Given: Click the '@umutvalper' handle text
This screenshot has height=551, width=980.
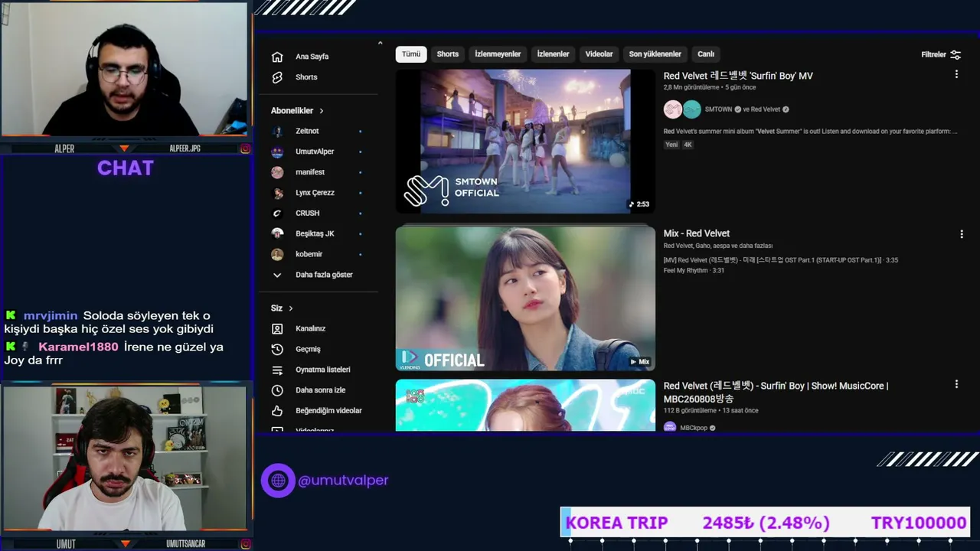Looking at the screenshot, I should tap(343, 481).
